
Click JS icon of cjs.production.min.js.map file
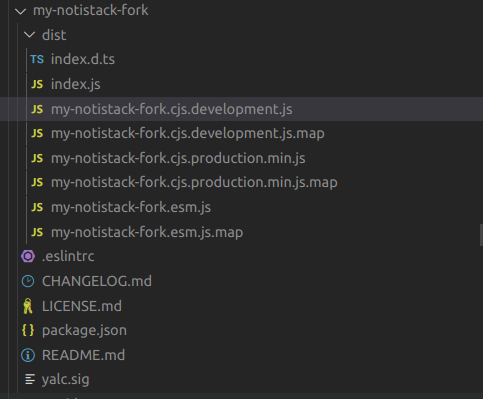37,182
